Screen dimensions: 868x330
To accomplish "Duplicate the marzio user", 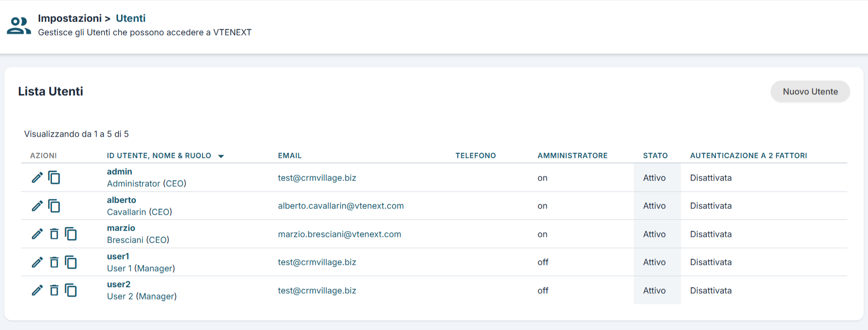I will [x=71, y=234].
